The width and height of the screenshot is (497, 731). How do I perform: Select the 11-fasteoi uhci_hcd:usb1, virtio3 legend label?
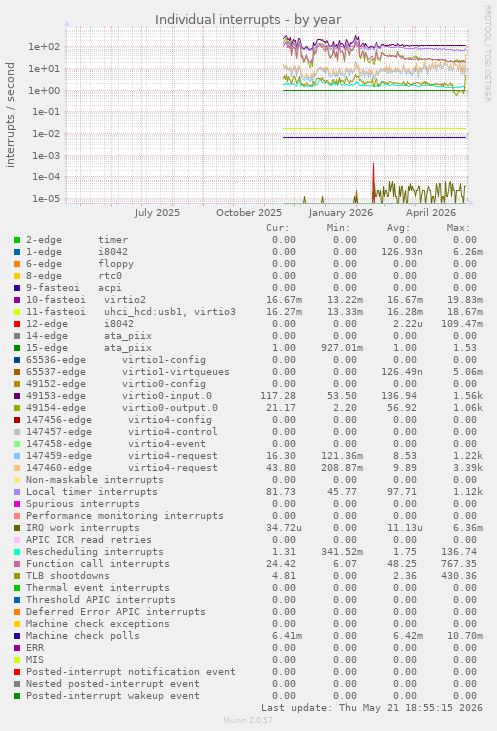pyautogui.click(x=131, y=312)
